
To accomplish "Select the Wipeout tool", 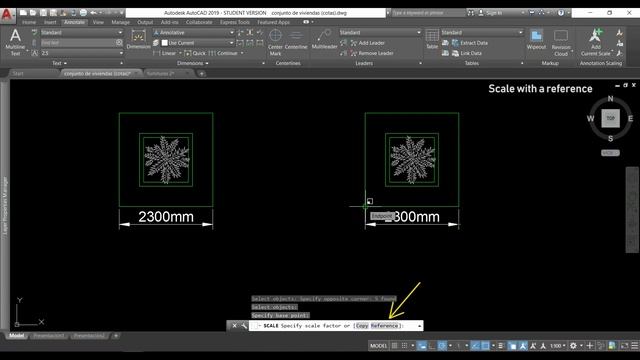I will pos(536,39).
